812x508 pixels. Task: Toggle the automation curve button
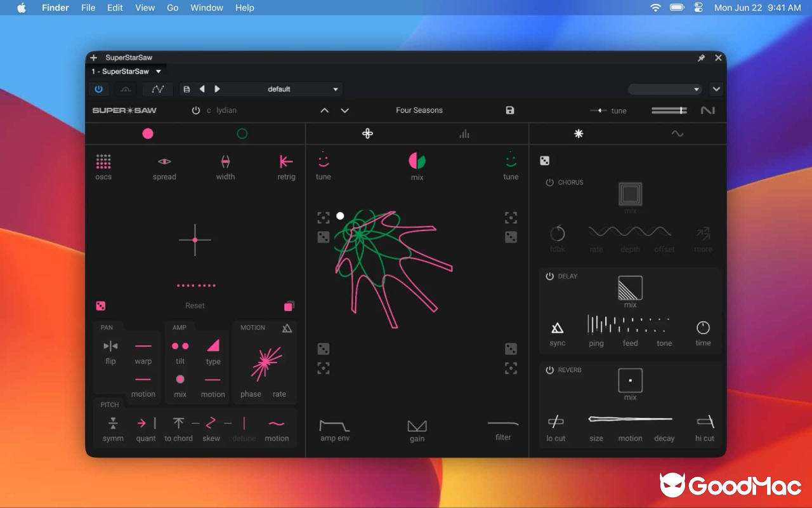pyautogui.click(x=158, y=89)
